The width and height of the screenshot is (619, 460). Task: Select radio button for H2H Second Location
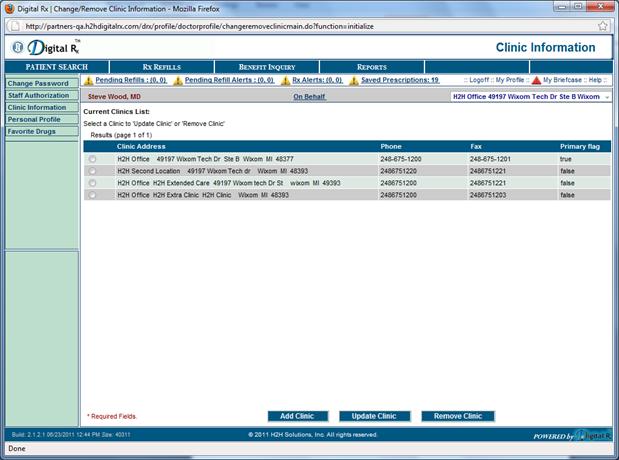93,171
